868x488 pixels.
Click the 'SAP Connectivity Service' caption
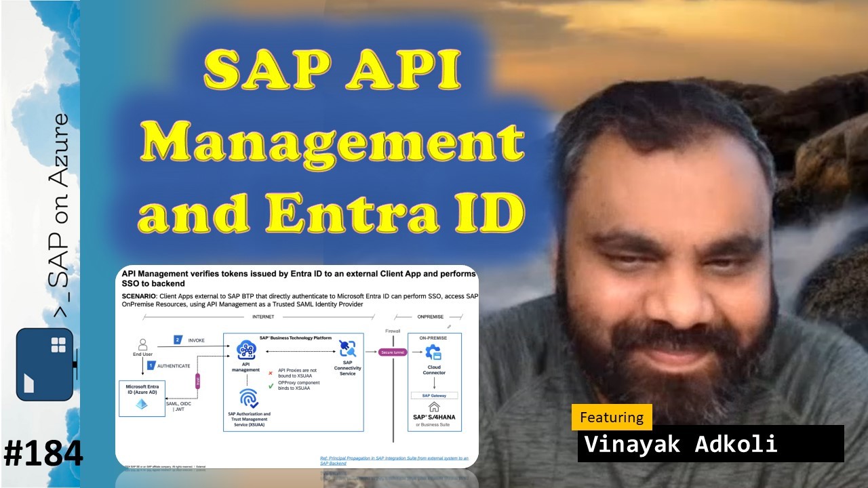(347, 368)
